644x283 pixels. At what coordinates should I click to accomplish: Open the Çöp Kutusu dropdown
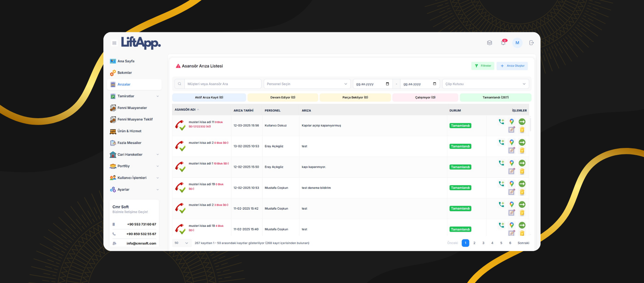[485, 84]
